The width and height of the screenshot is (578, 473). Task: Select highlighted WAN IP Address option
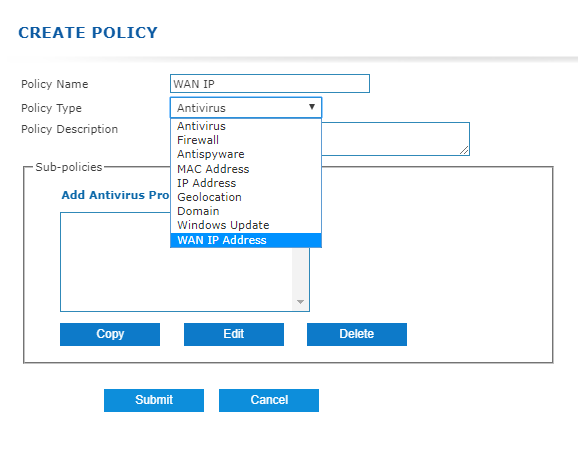[x=246, y=240]
